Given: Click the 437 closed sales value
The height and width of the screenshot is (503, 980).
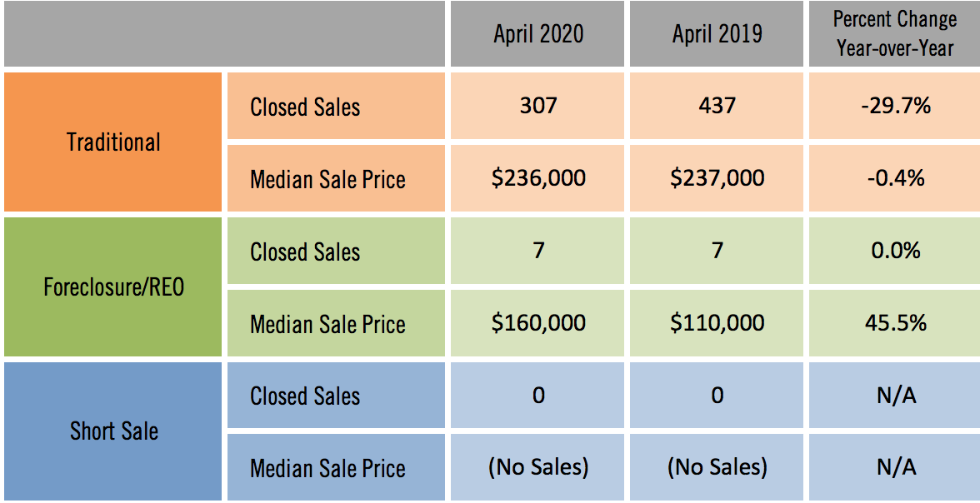Looking at the screenshot, I should point(717,107).
